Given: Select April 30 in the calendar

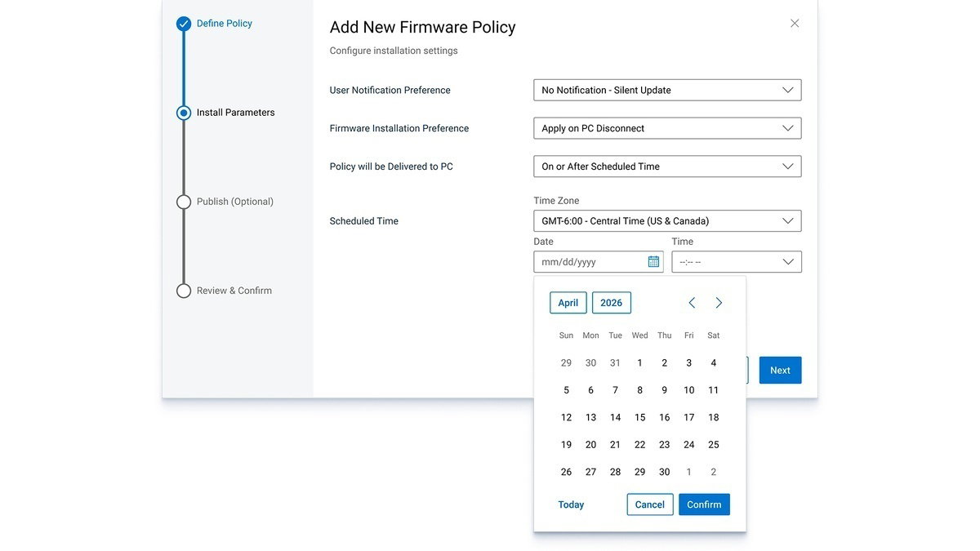Looking at the screenshot, I should coord(665,472).
